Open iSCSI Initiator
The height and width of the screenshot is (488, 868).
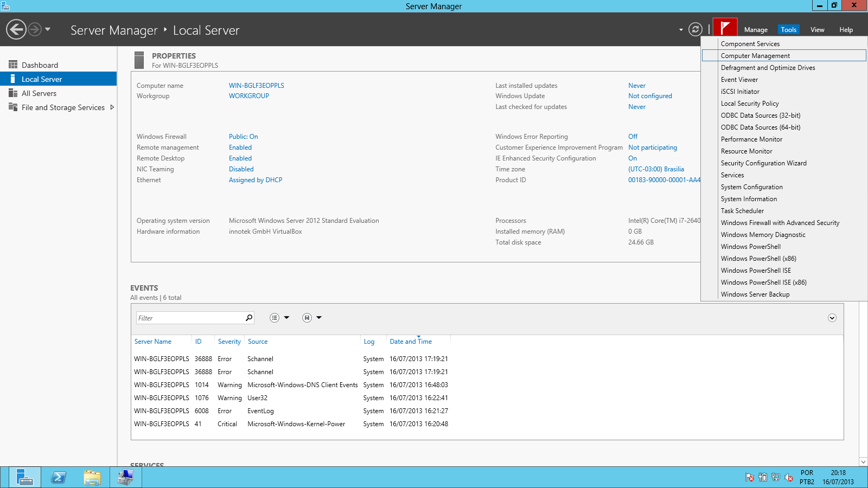tap(784, 92)
